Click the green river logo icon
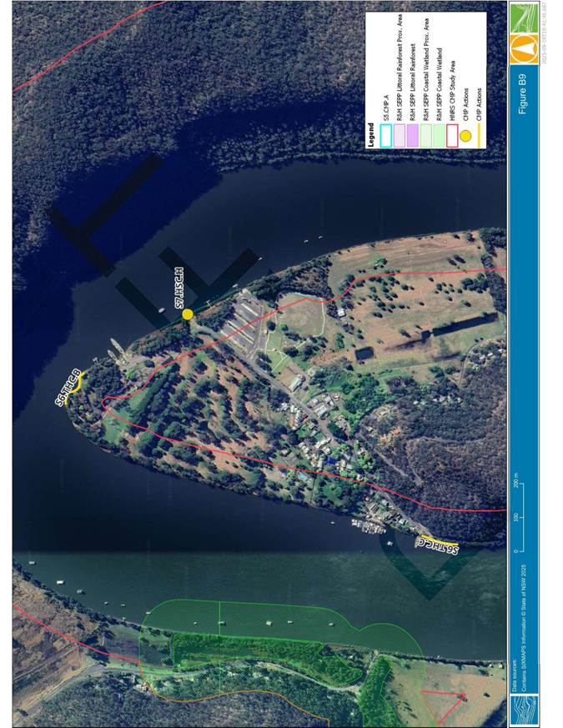The image size is (563, 728). tap(524, 17)
